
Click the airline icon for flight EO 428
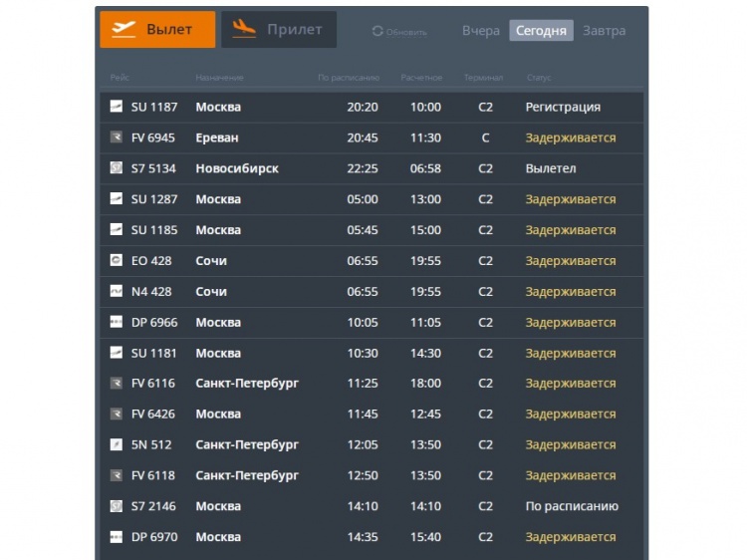[x=117, y=261]
